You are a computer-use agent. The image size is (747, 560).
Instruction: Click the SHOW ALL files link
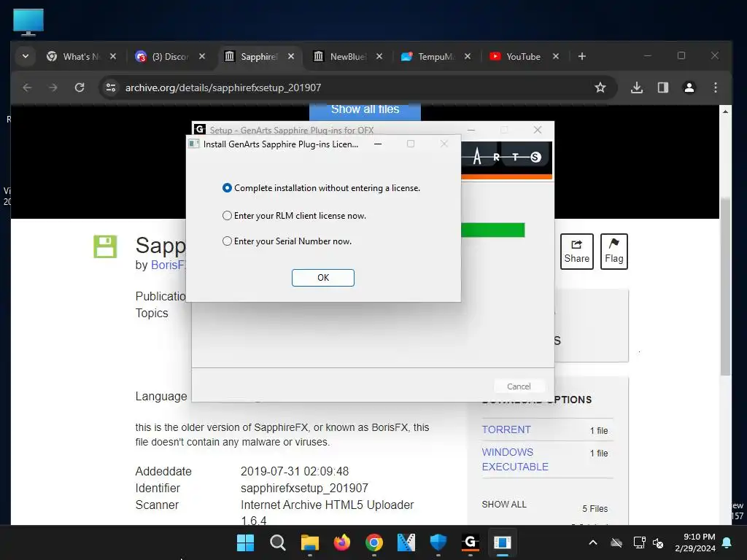click(x=504, y=505)
